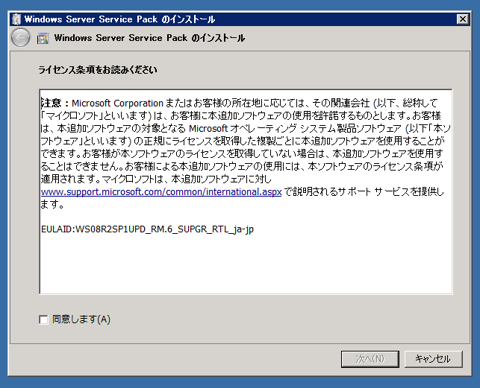
Task: Click the Service Pack header icon
Action: (x=43, y=38)
